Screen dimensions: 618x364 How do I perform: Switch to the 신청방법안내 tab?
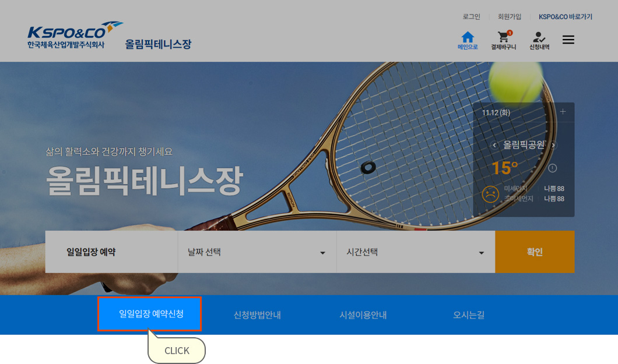(x=257, y=315)
